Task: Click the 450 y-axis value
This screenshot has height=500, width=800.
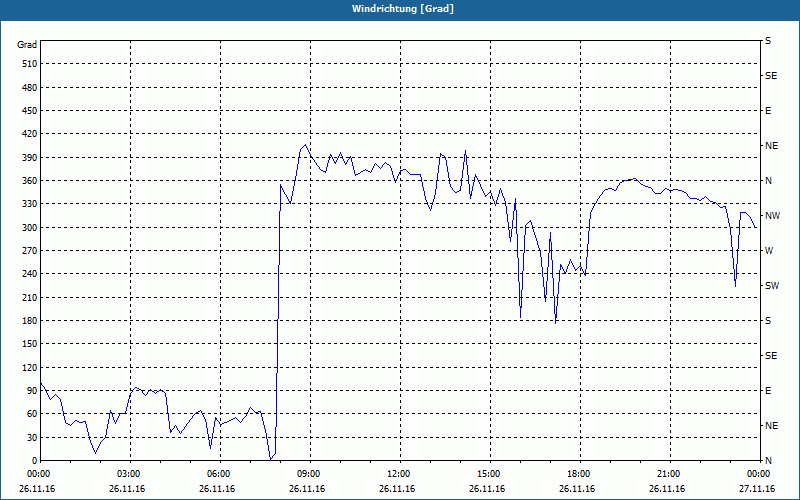Action: pos(30,111)
